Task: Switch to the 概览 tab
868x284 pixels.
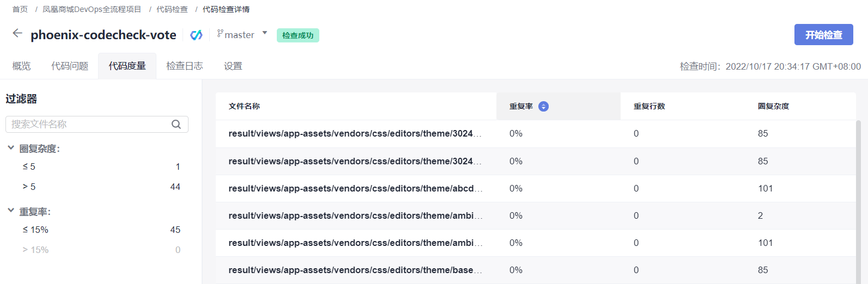Action: [21, 66]
